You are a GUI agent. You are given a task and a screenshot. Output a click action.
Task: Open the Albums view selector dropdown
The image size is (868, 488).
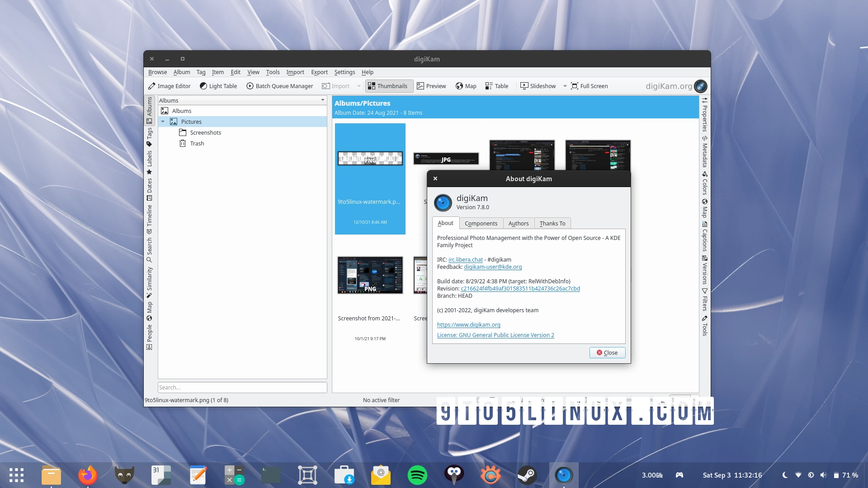click(322, 100)
